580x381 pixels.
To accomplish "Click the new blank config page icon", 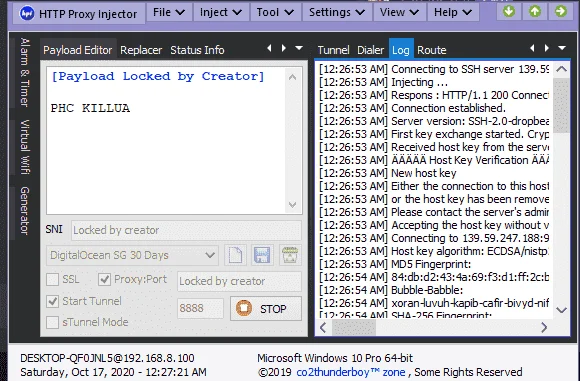I will 235,255.
